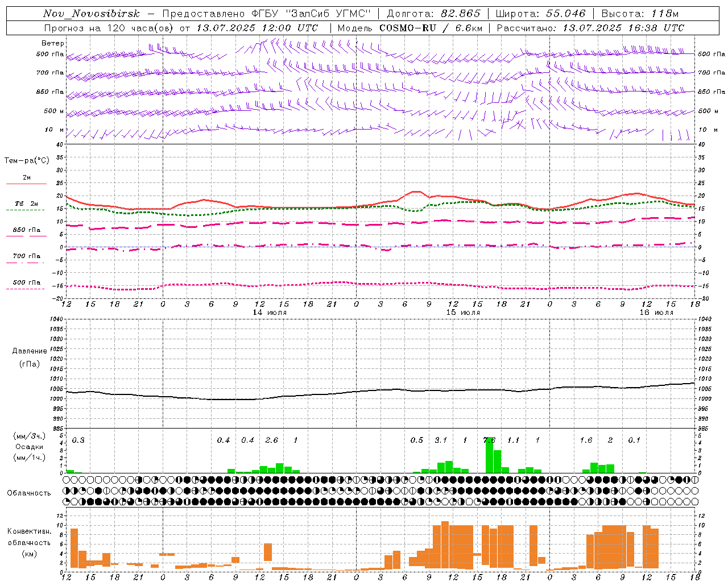Click the (км) convective cloud unit label
Viewport: 728px width, 582px height.
coord(29,554)
